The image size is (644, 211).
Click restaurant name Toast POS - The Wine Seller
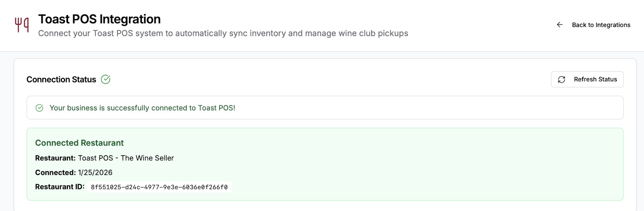tap(126, 158)
